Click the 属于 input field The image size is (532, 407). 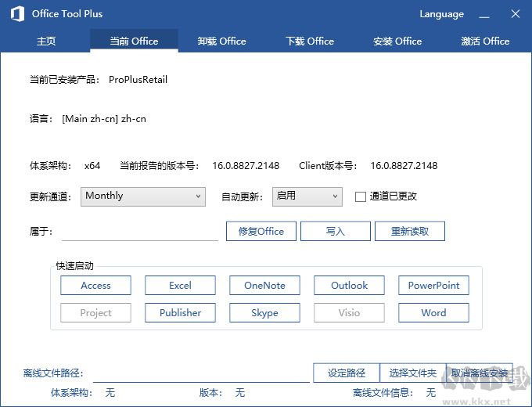click(140, 232)
